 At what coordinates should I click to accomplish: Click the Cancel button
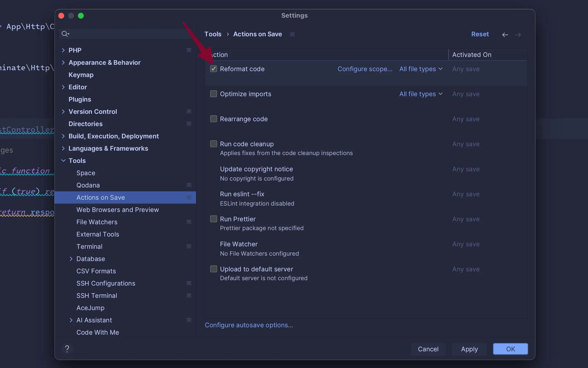pyautogui.click(x=428, y=349)
